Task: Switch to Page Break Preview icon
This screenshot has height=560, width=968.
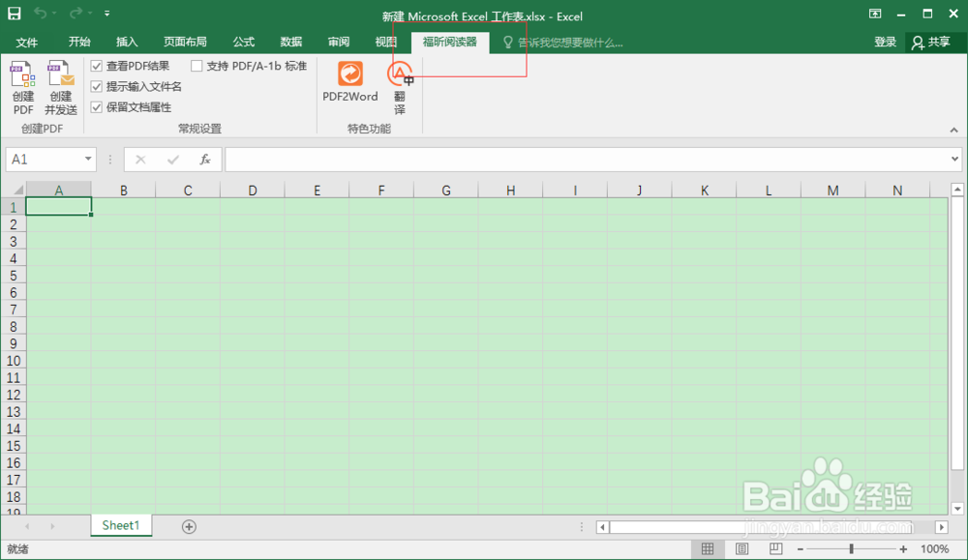Action: pos(775,548)
